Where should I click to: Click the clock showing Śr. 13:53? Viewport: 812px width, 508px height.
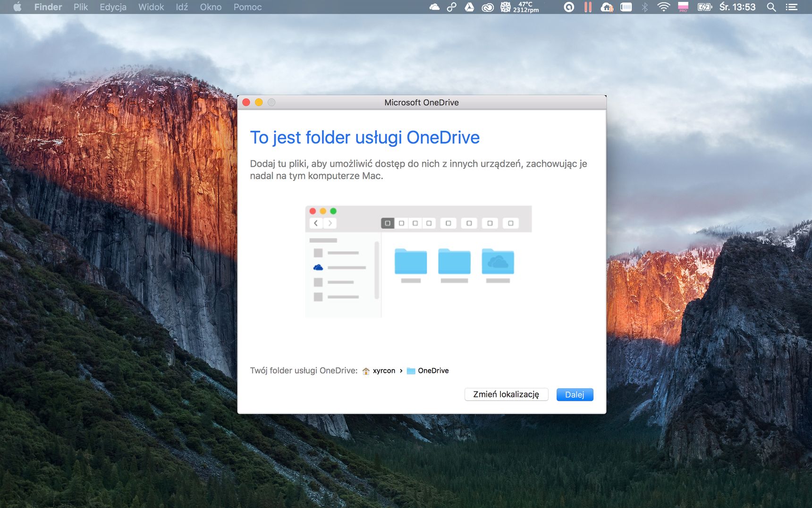[x=737, y=7]
